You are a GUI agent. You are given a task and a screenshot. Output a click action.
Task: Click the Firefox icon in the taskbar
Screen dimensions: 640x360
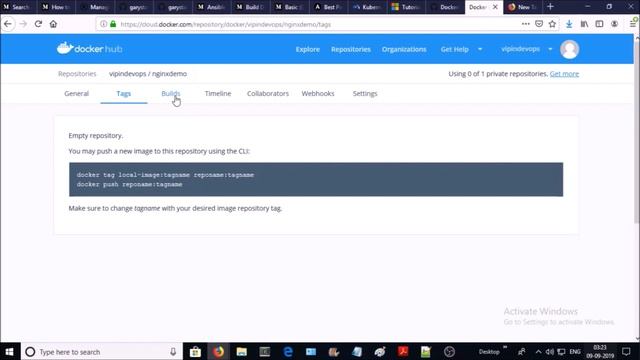pyautogui.click(x=218, y=351)
